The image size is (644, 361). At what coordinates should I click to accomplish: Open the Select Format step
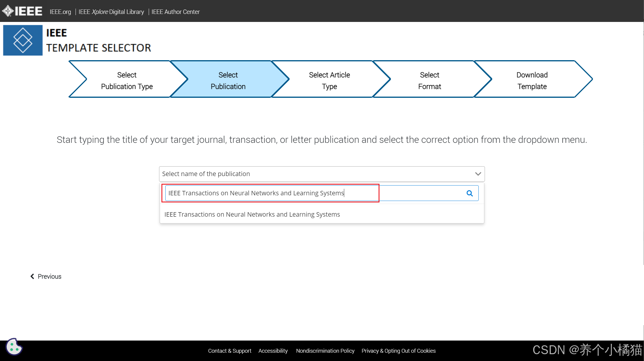point(429,80)
